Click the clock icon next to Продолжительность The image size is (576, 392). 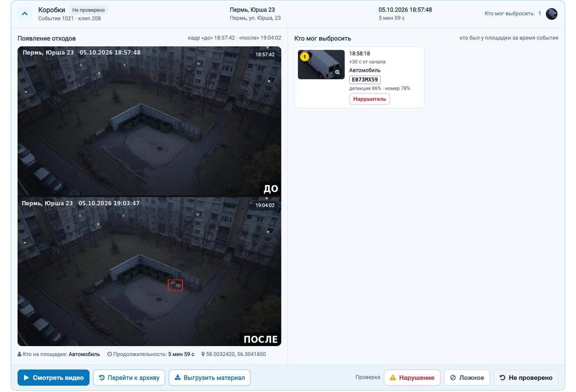pos(110,354)
